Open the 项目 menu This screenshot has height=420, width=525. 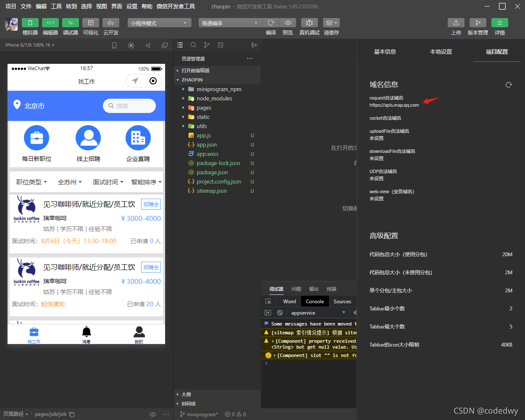click(10, 6)
